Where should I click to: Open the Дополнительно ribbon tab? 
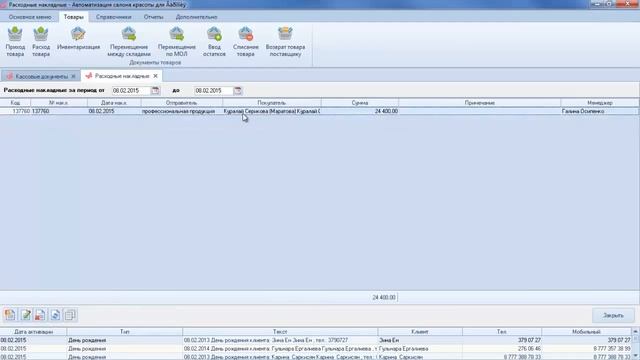tap(196, 17)
